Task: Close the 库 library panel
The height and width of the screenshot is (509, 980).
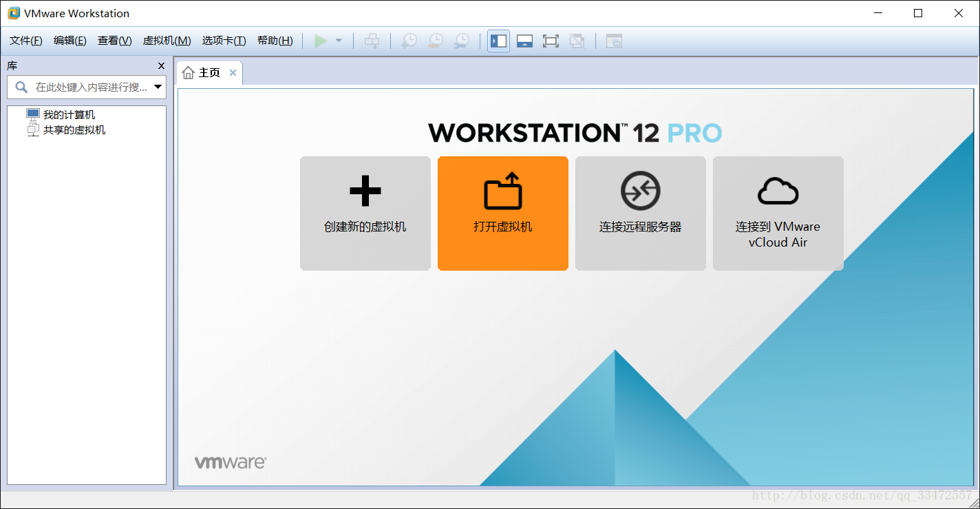Action: 162,65
